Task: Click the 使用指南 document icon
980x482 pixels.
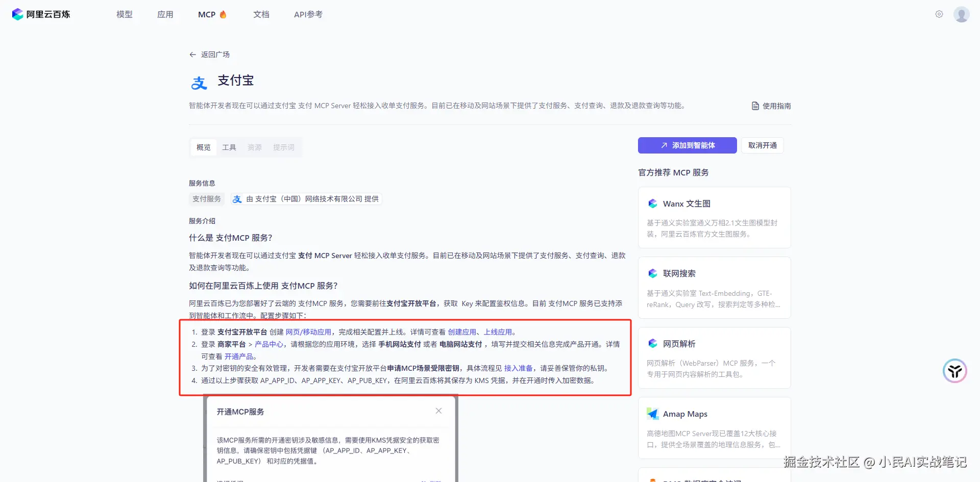Action: pyautogui.click(x=755, y=106)
